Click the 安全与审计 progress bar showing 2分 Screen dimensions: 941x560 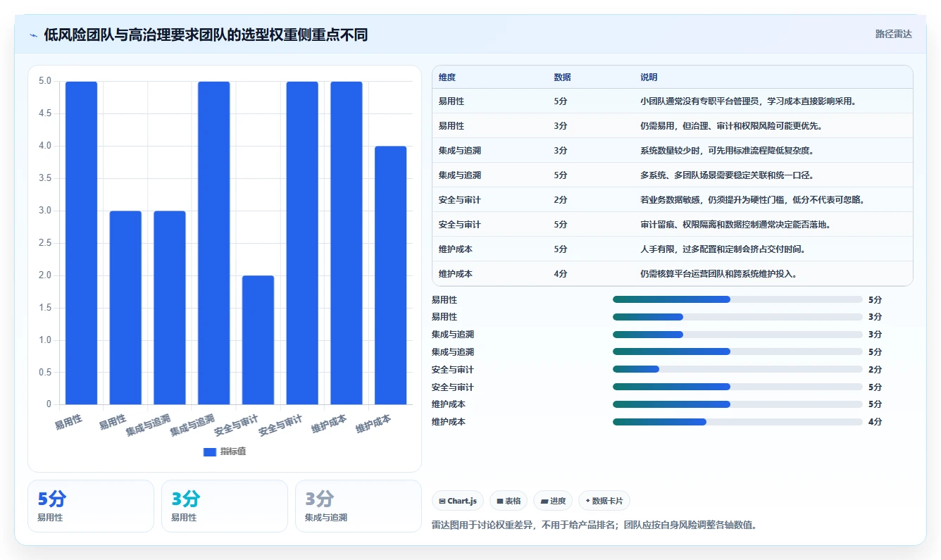pyautogui.click(x=737, y=369)
